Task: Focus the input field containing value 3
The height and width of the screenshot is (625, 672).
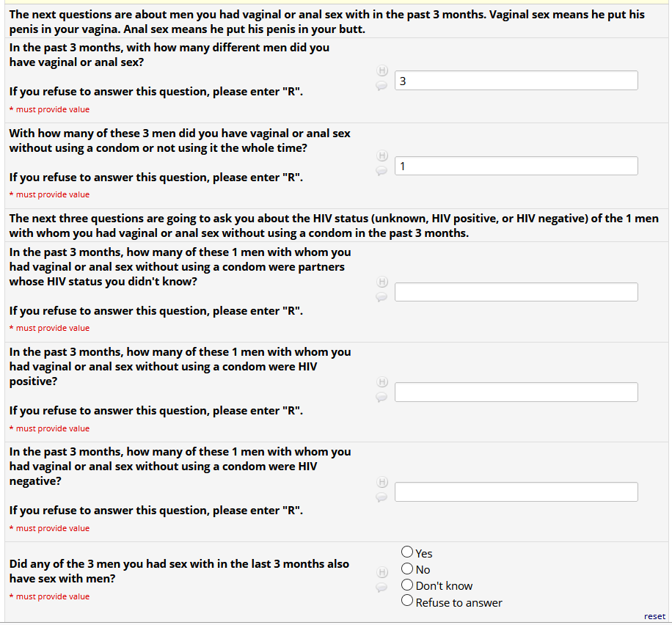Action: click(x=516, y=81)
